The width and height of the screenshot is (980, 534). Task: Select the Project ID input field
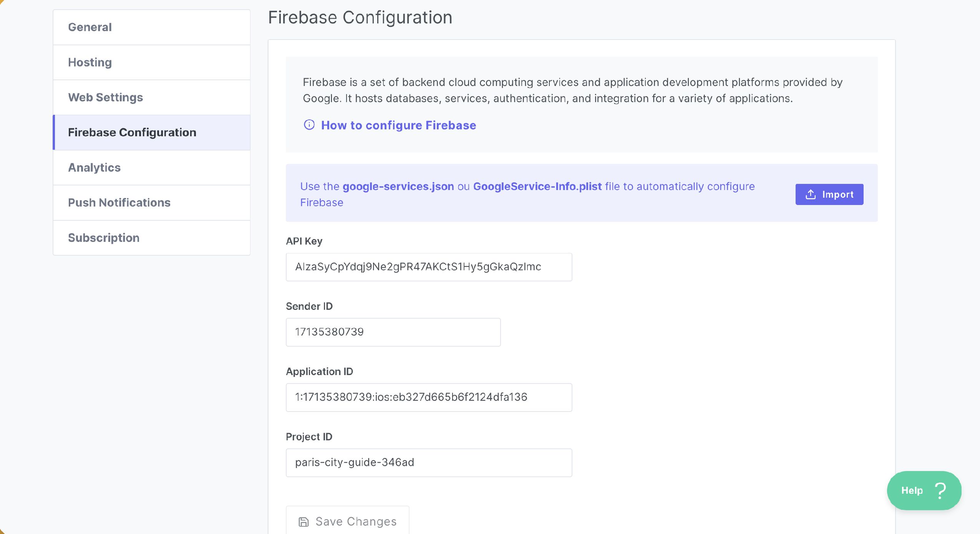click(429, 463)
